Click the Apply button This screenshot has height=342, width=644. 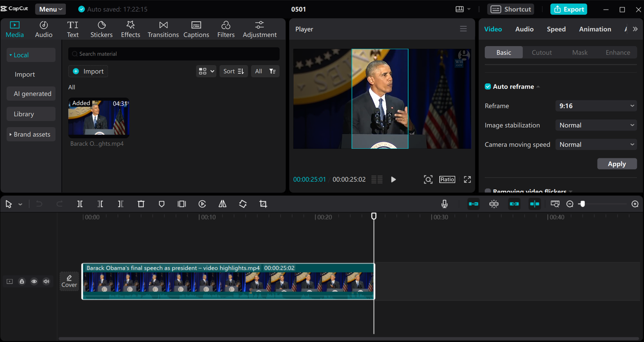pos(617,164)
